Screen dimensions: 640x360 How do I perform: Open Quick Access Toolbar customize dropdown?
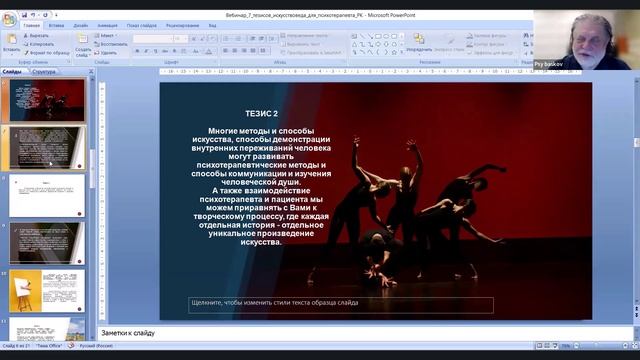coord(56,15)
